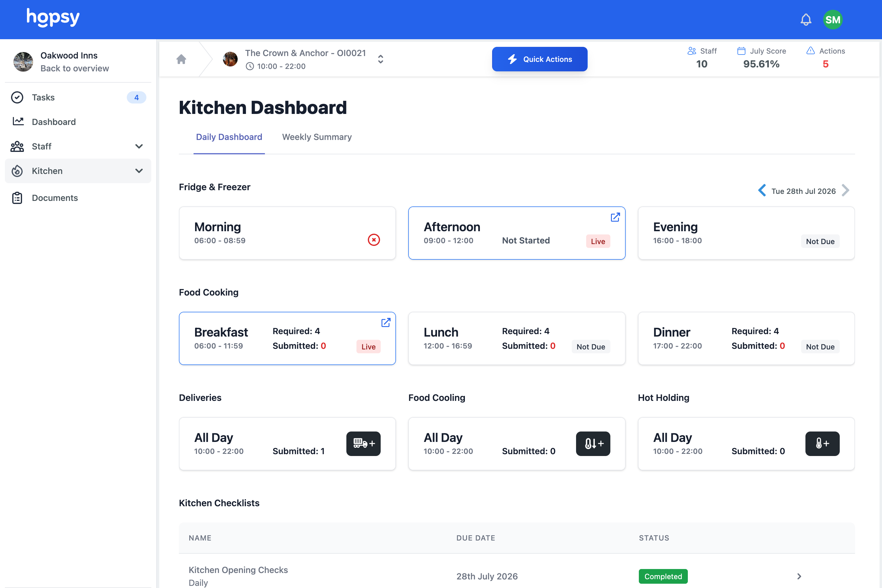Viewport: 882px width, 588px height.
Task: Click the clock icon beside 10:00 - 22:00
Action: [250, 66]
